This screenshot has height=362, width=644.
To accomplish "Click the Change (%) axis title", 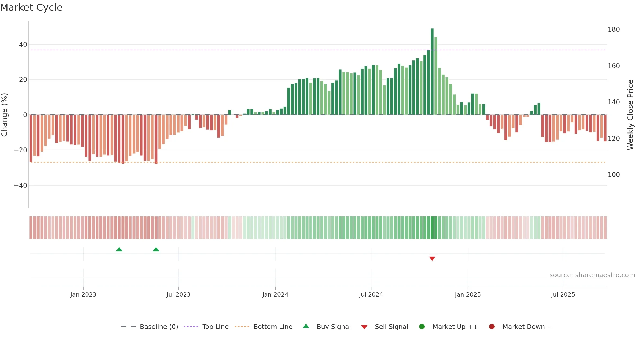I will (x=4, y=115).
